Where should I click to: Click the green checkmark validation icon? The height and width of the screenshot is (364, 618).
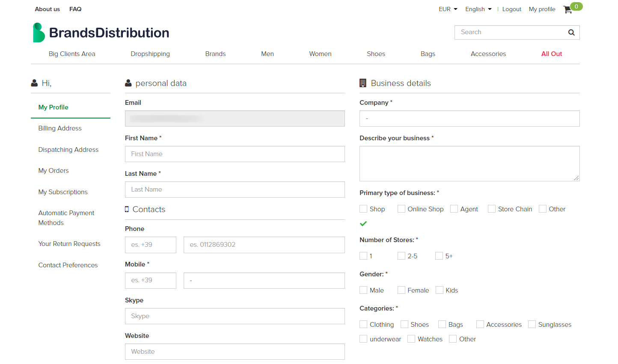[x=363, y=224]
